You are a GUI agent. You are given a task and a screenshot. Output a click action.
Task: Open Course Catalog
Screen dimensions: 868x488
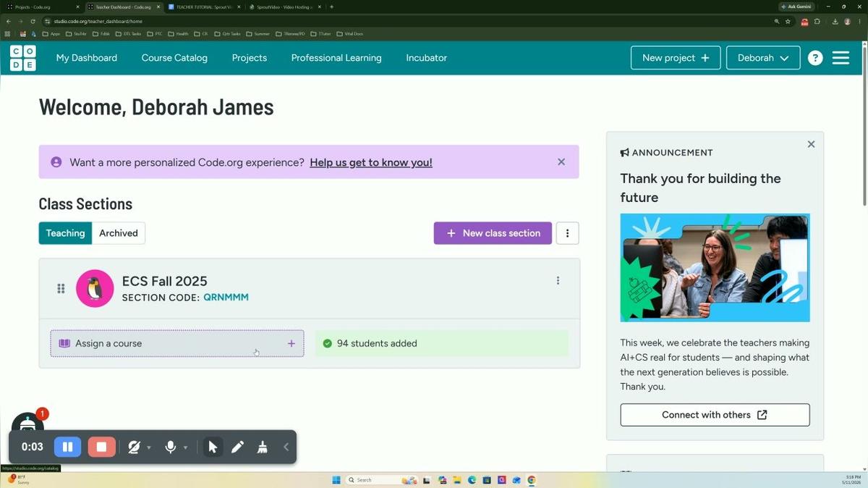174,58
